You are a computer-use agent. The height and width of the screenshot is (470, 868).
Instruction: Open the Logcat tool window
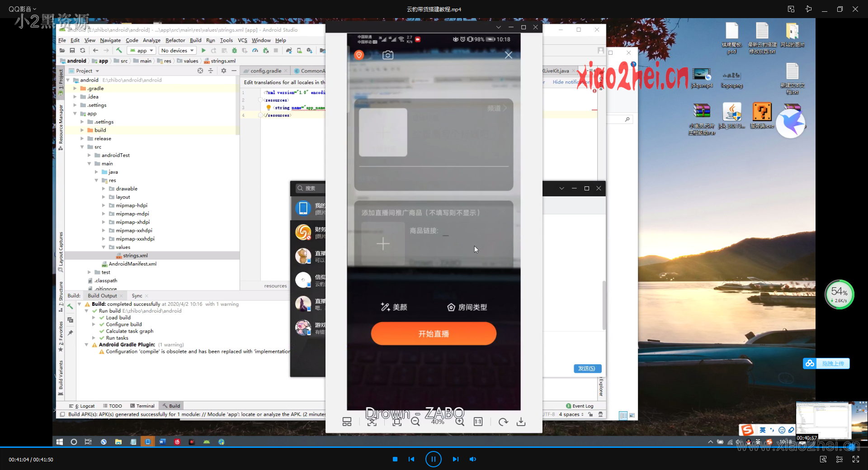click(82, 406)
